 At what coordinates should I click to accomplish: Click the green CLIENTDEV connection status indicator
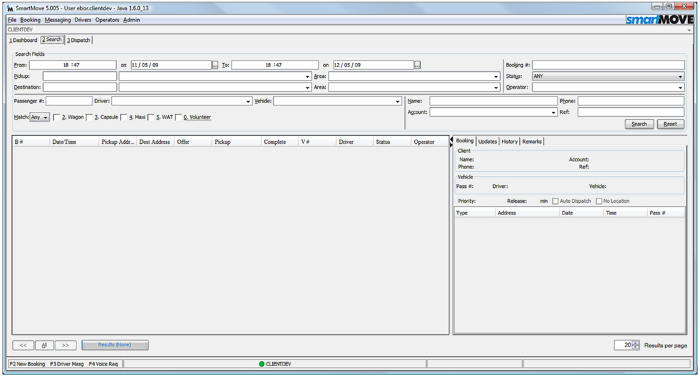point(262,364)
